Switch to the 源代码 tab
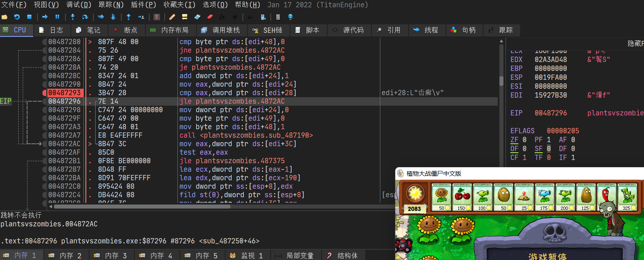 click(348, 30)
